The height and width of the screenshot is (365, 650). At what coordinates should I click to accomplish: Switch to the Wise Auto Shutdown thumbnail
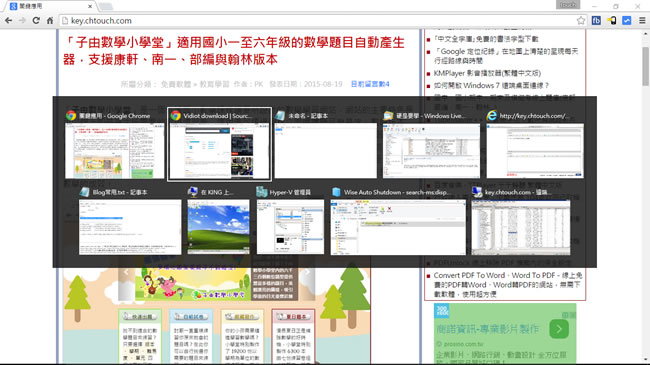[398, 227]
